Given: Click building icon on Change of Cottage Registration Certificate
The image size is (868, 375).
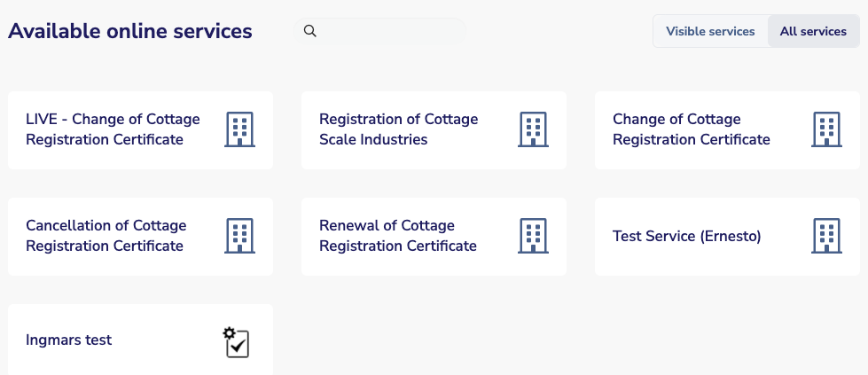Looking at the screenshot, I should pos(826,129).
